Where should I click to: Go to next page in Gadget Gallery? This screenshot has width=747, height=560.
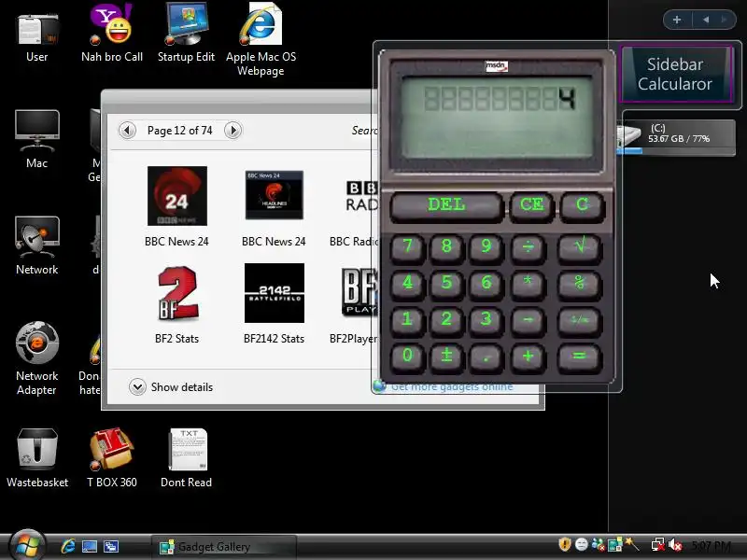233,131
